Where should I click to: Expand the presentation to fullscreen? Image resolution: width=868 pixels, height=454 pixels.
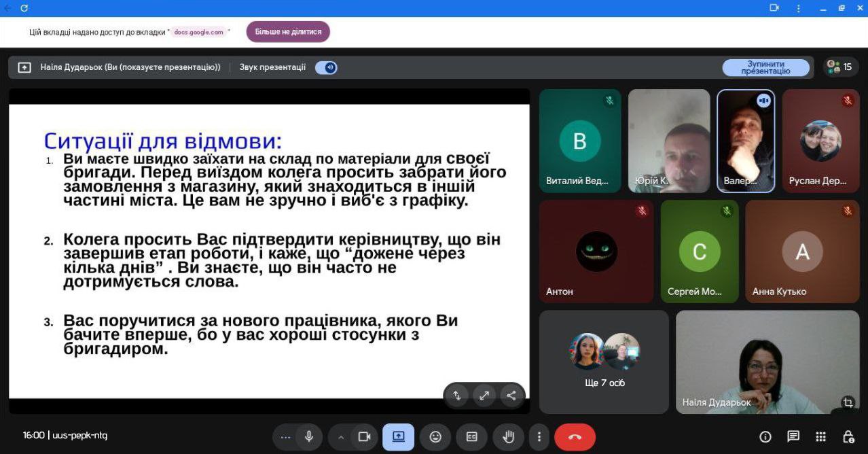pyautogui.click(x=484, y=396)
